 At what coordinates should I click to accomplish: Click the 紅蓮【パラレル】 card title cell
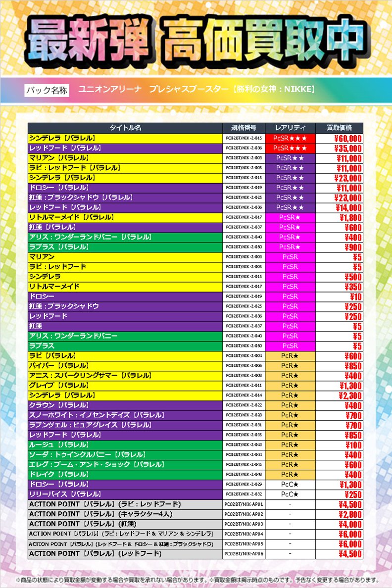pyautogui.click(x=125, y=227)
